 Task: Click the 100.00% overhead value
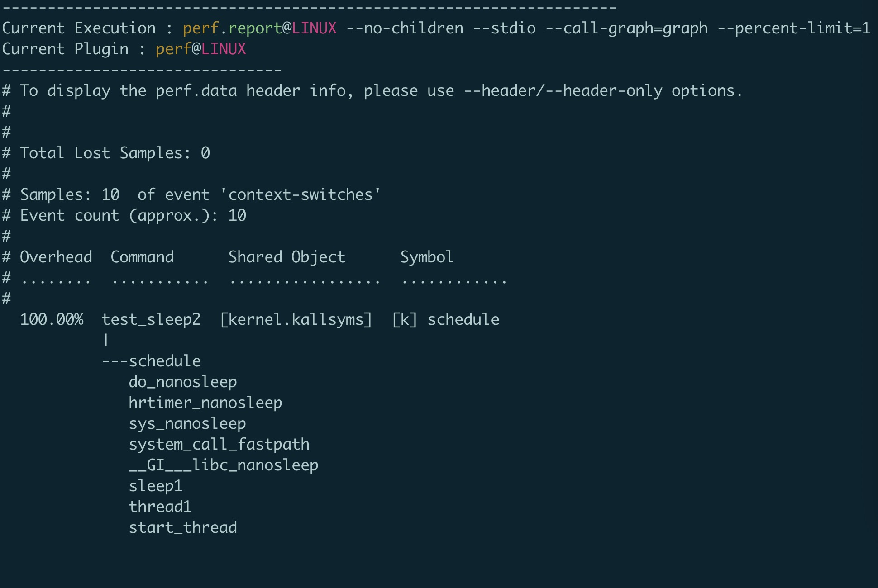click(x=52, y=319)
